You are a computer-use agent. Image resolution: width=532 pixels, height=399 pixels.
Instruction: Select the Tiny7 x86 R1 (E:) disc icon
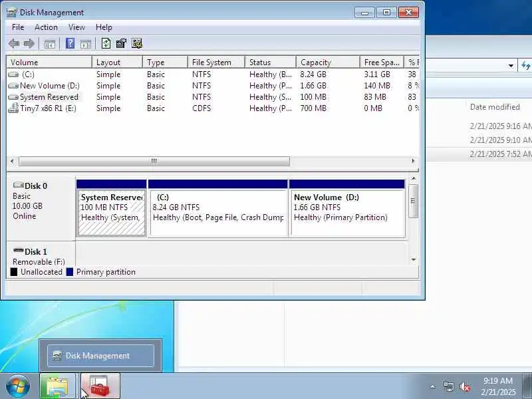[13, 108]
